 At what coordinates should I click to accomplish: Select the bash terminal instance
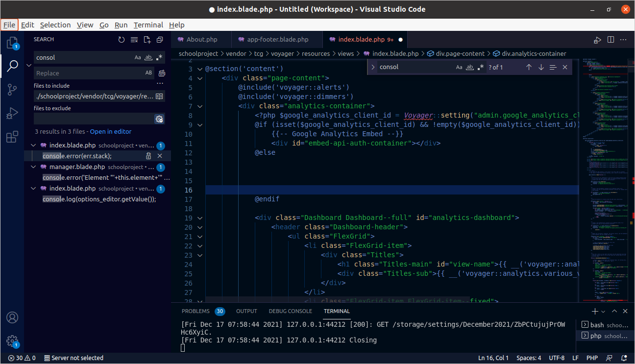(x=604, y=325)
